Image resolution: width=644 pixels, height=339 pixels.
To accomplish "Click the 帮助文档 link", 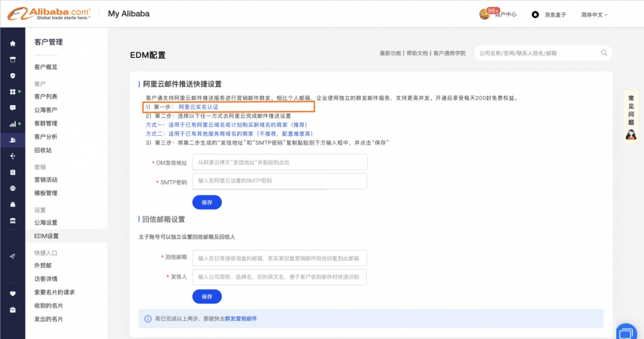I will click(x=417, y=53).
